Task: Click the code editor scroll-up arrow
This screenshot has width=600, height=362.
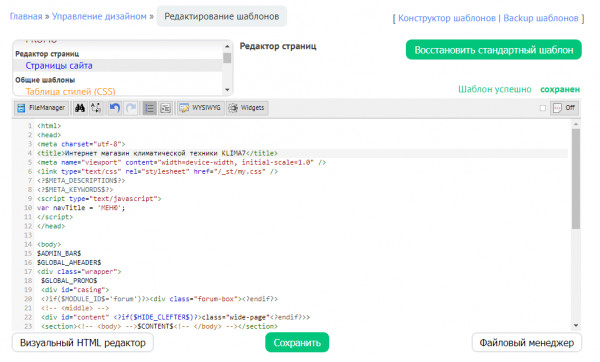Action: [576, 124]
